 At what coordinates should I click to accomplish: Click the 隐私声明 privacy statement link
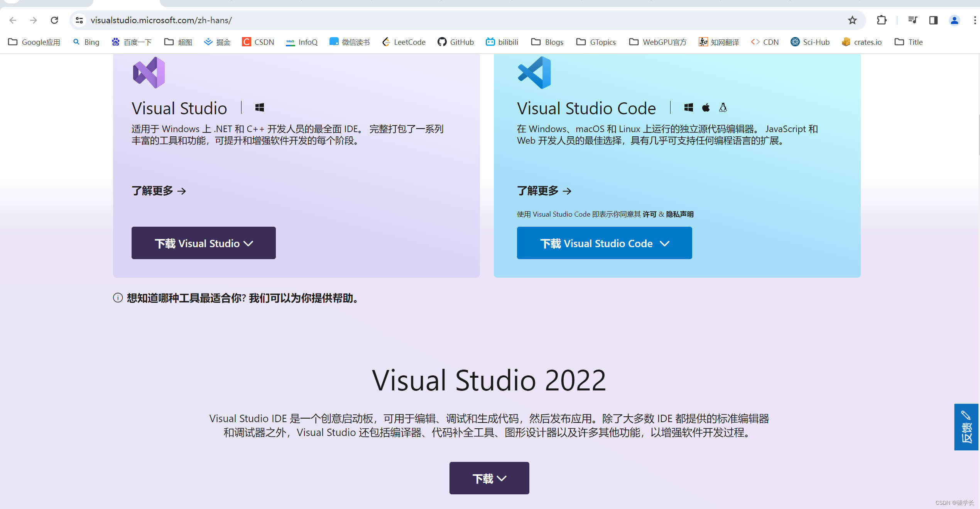[679, 214]
